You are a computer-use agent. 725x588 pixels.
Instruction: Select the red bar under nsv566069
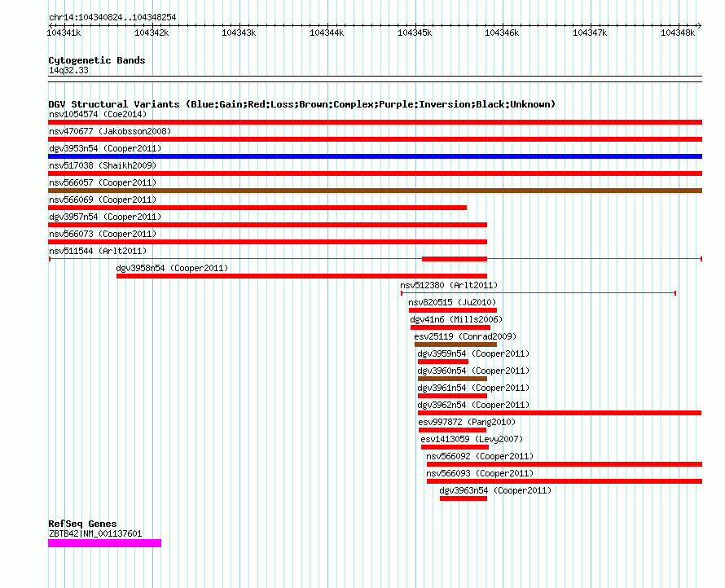[257, 208]
